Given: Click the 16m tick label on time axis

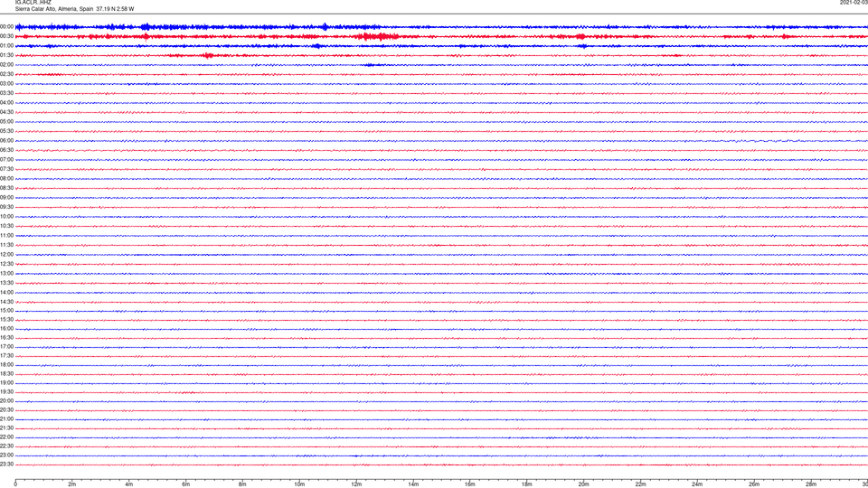Looking at the screenshot, I should coord(470,484).
